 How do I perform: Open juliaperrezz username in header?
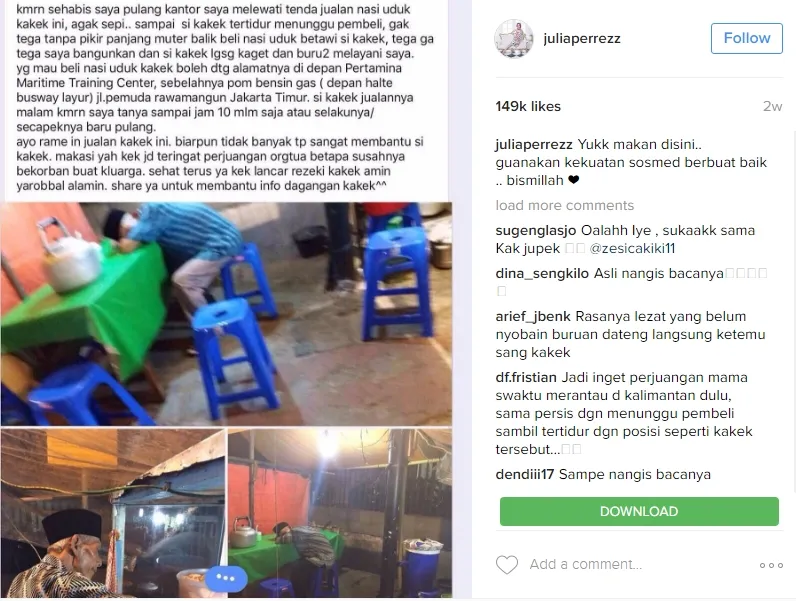pos(582,39)
